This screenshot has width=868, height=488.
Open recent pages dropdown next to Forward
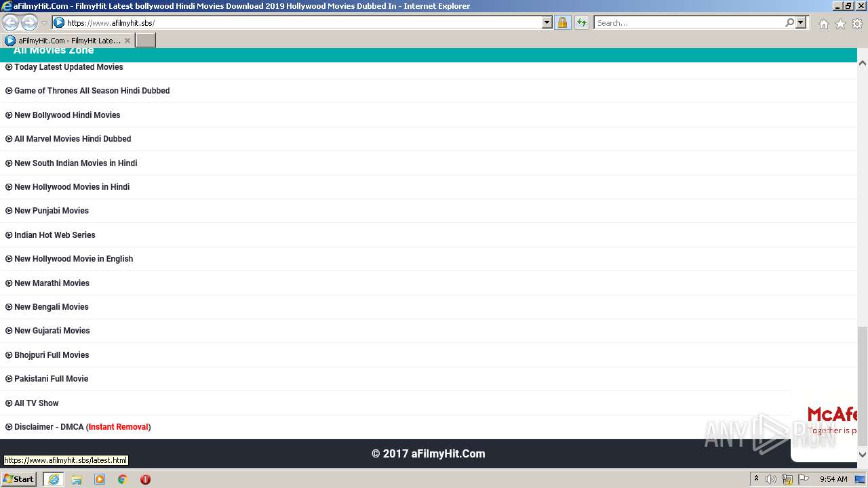(44, 23)
